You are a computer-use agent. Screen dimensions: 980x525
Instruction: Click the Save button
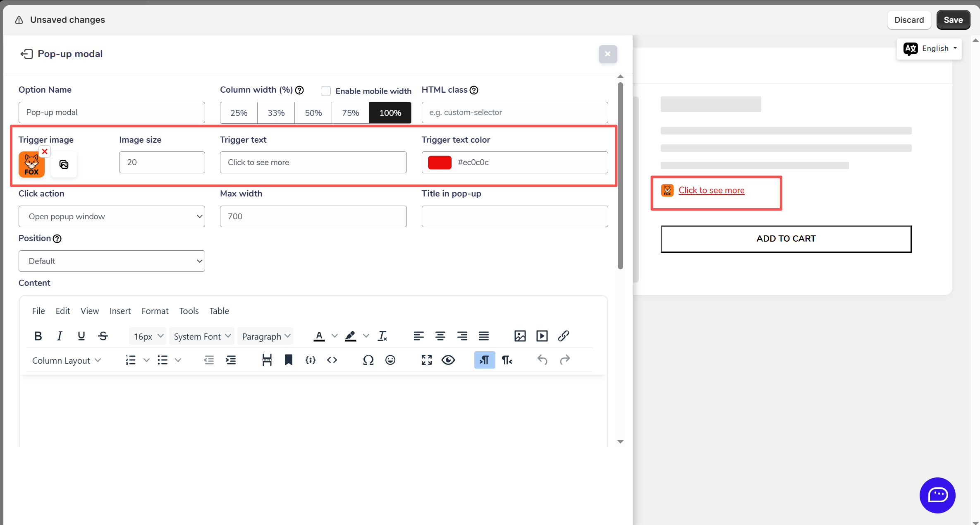953,20
